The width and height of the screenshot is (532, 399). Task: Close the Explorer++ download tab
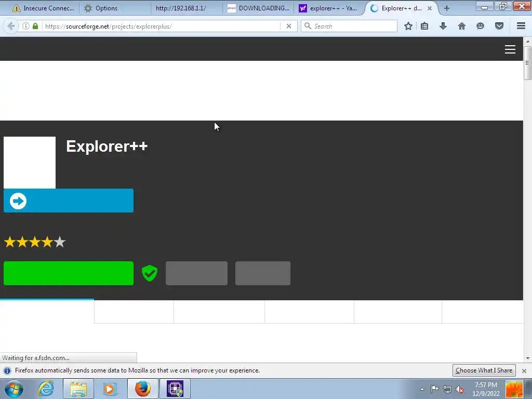point(430,8)
